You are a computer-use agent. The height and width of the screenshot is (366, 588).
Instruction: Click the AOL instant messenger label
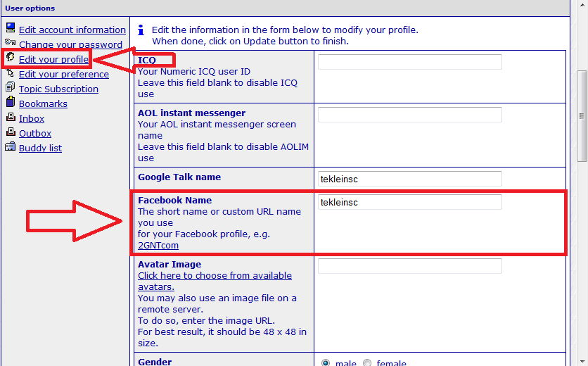coord(191,113)
